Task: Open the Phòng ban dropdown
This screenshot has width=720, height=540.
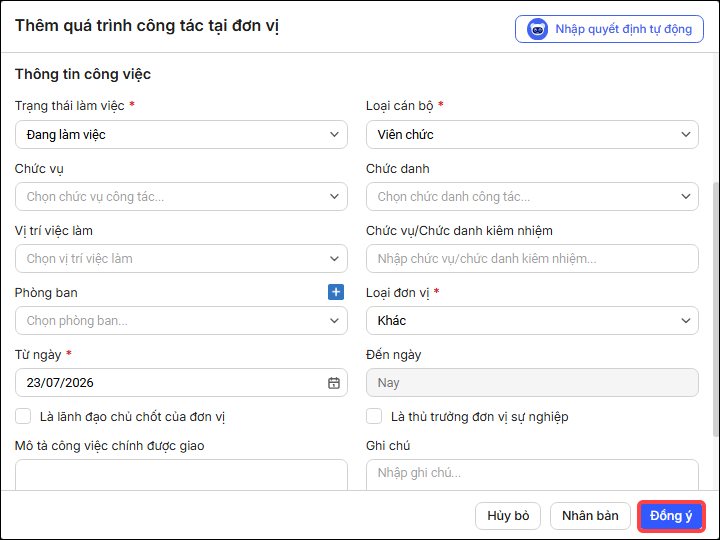Action: click(181, 321)
